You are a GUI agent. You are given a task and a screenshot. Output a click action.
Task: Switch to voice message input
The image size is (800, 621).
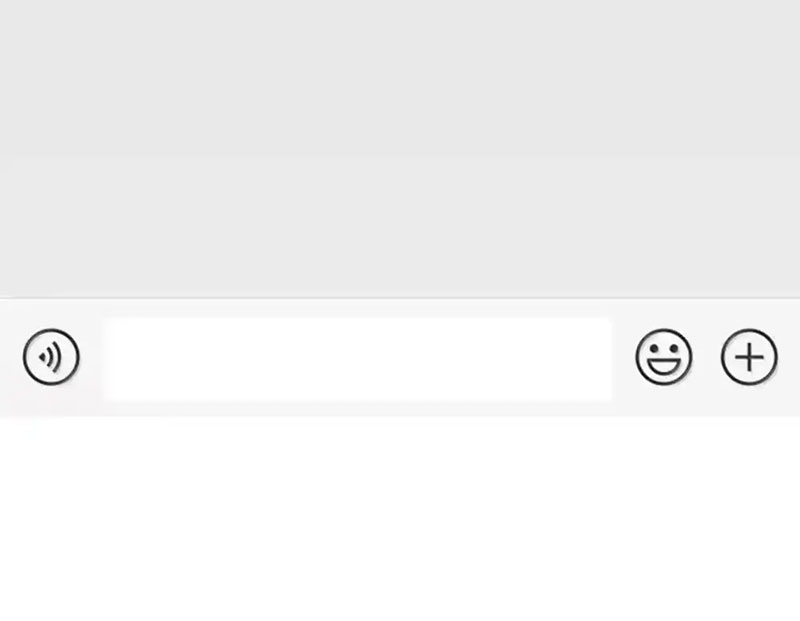(x=51, y=357)
